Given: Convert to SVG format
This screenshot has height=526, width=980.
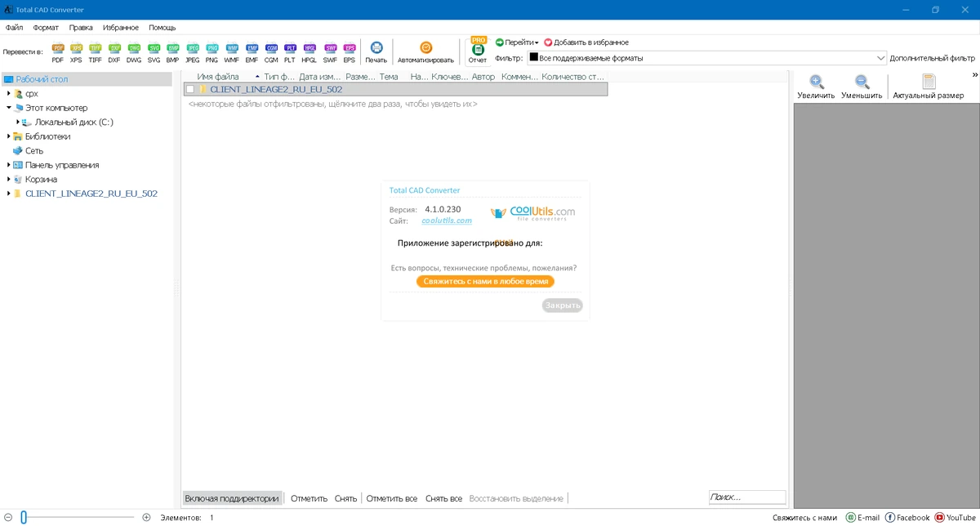Looking at the screenshot, I should 154,52.
